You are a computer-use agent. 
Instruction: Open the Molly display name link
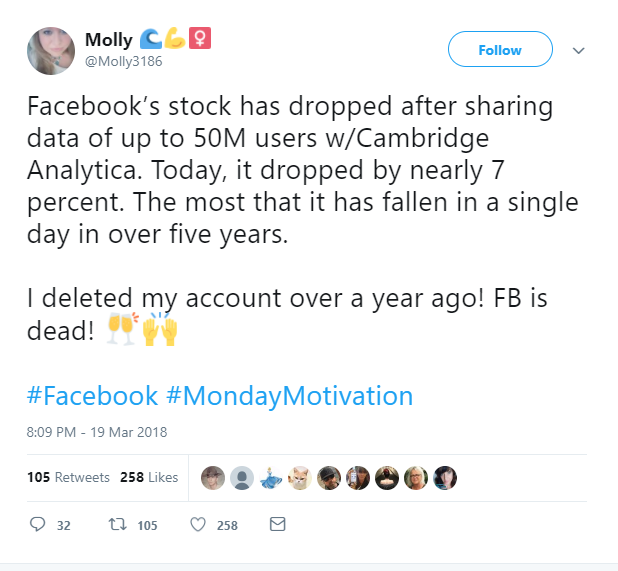coord(109,40)
